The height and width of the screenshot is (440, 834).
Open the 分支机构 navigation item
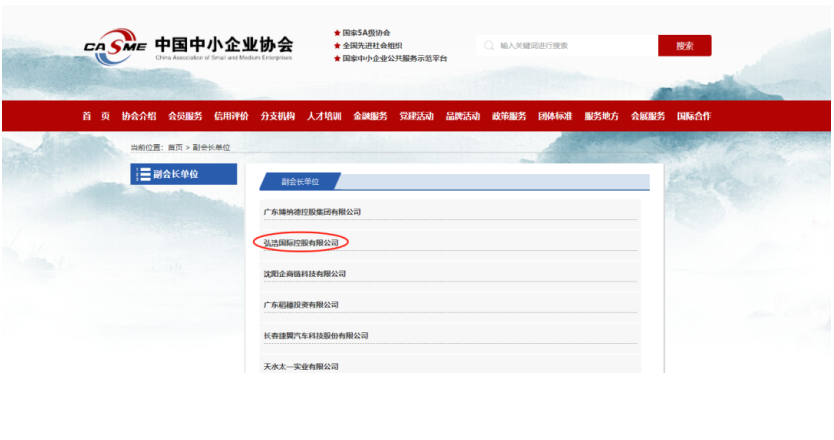(278, 116)
